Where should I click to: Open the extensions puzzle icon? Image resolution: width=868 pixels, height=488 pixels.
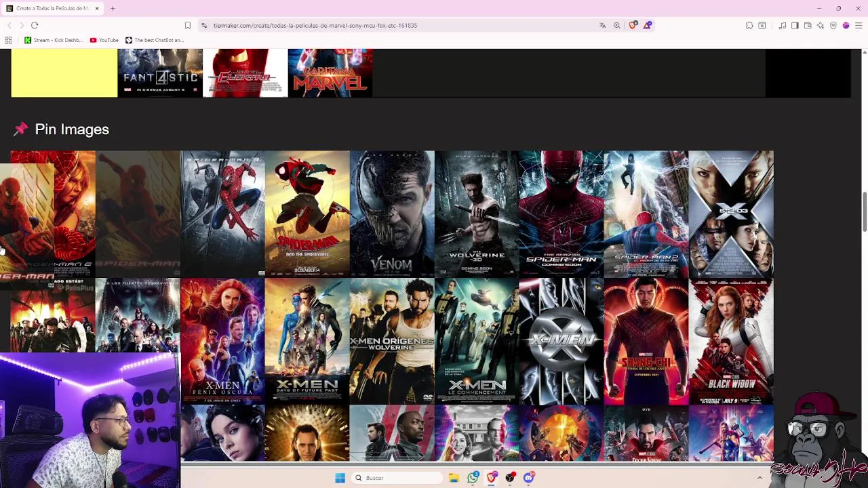tap(749, 25)
